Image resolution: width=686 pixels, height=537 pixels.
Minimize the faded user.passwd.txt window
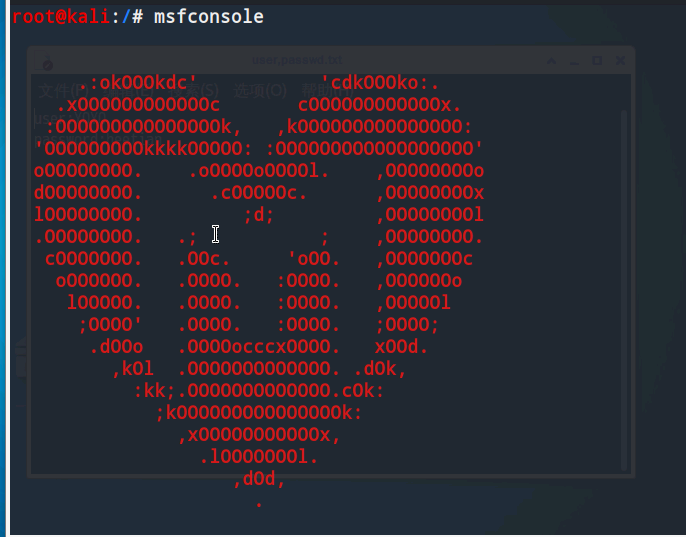574,61
